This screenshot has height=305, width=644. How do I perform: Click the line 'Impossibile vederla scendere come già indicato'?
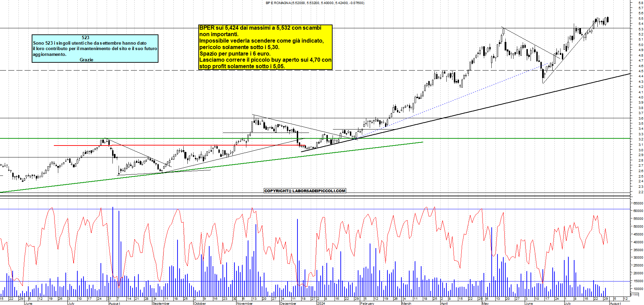(x=261, y=41)
